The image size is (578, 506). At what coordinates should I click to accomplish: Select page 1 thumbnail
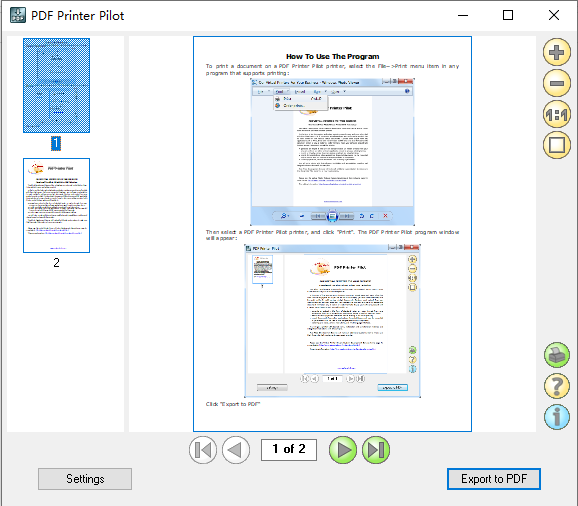point(56,86)
